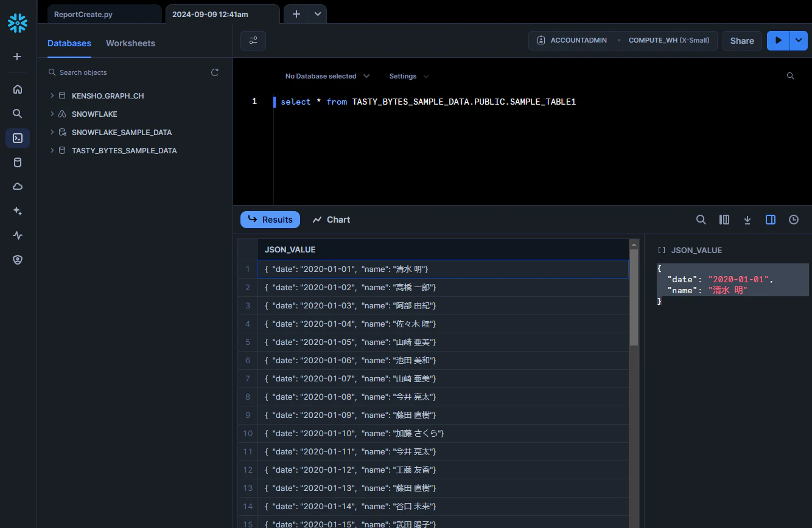Open Data cylinder icon in left sidebar
This screenshot has width=812, height=528.
point(18,162)
